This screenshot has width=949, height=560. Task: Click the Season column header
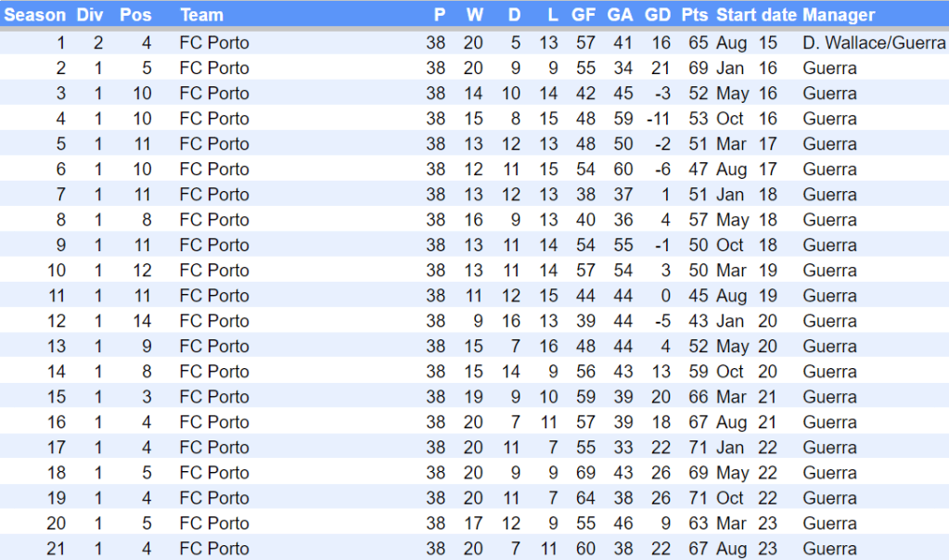click(35, 15)
